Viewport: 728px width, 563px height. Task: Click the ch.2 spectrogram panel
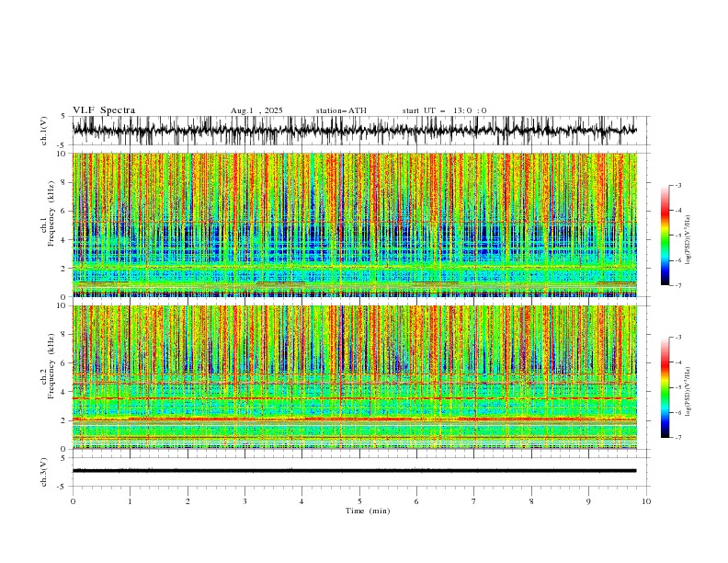(354, 377)
